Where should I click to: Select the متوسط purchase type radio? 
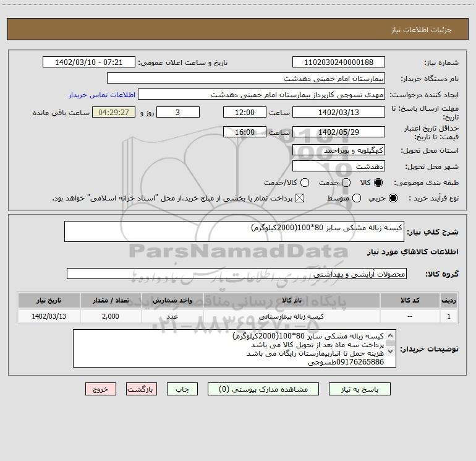(357, 198)
